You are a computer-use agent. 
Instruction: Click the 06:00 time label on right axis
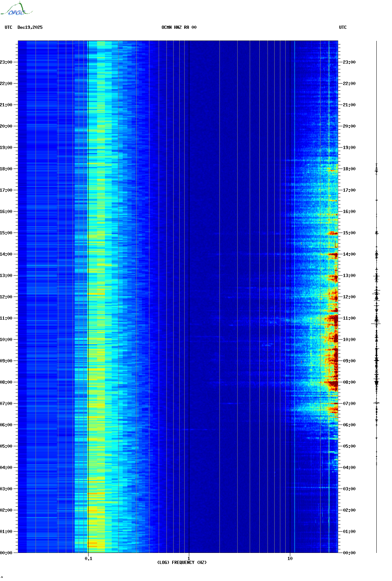pos(349,425)
